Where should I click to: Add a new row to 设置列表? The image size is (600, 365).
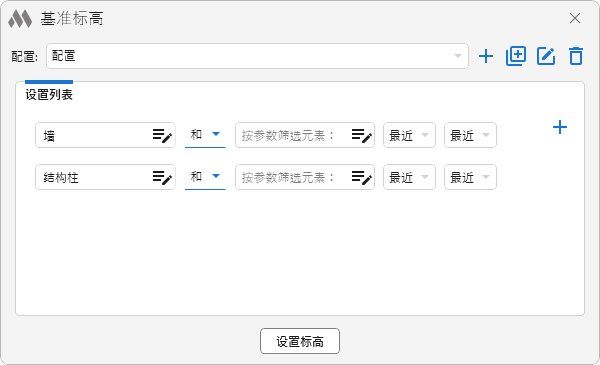tap(560, 127)
